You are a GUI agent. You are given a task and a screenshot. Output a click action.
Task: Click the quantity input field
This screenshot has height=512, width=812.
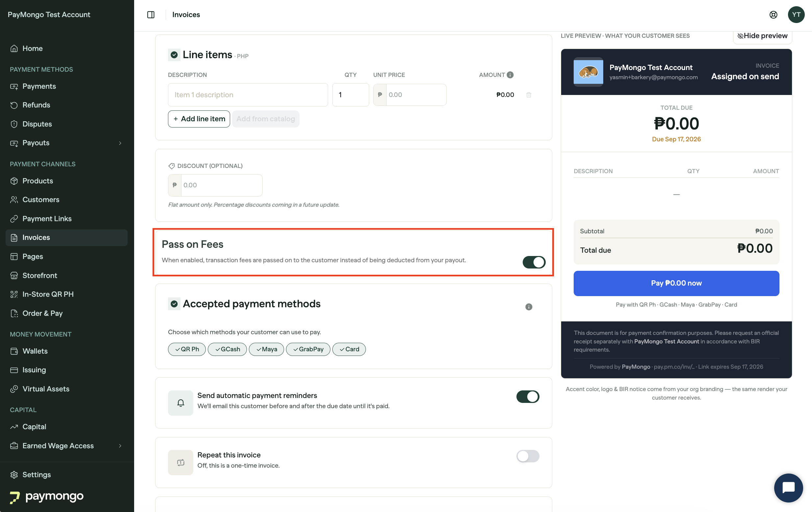click(x=350, y=95)
